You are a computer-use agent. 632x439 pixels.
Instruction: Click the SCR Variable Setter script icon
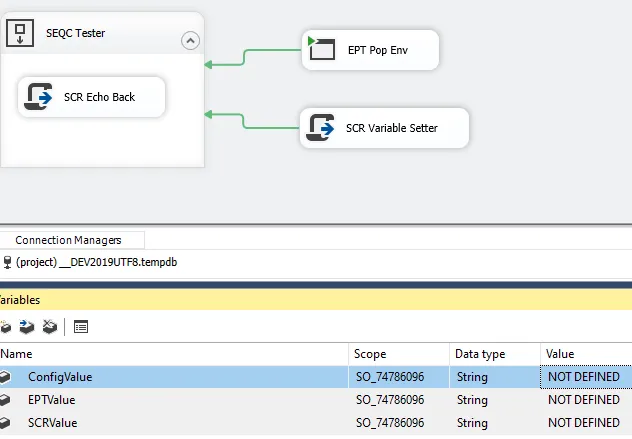click(x=320, y=128)
